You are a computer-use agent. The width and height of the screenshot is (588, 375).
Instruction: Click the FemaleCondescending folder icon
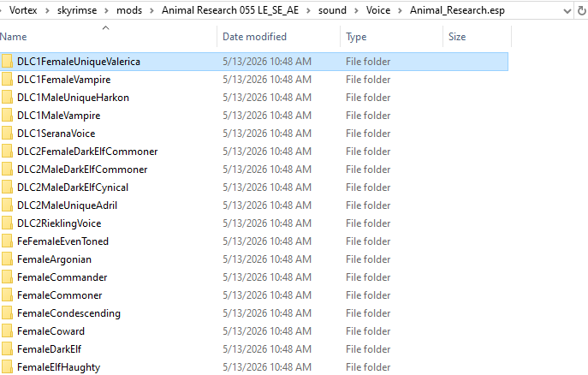click(7, 313)
